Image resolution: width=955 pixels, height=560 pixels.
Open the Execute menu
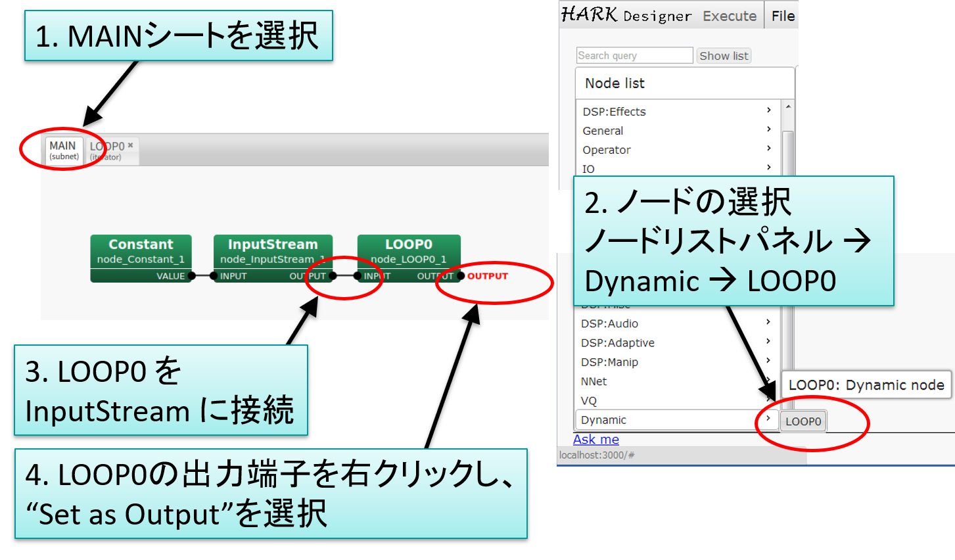pos(730,16)
